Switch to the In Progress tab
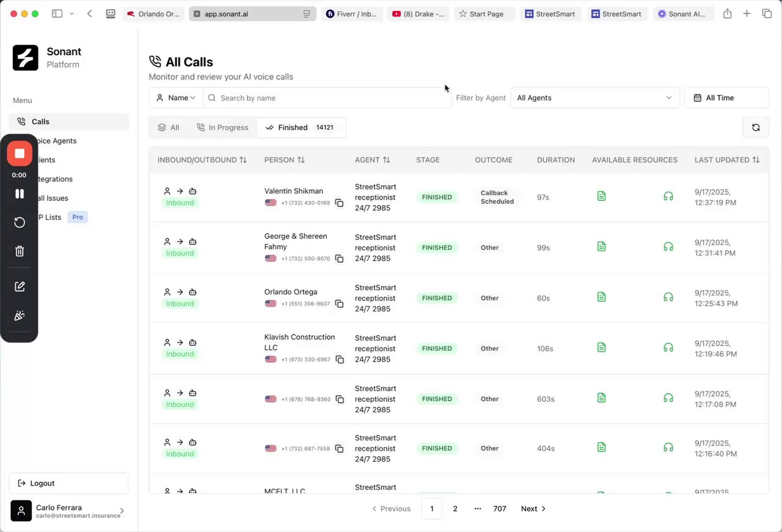782x532 pixels. 222,128
